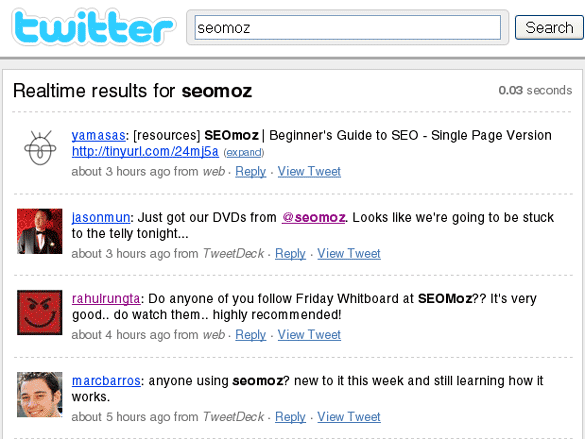Click yamasas's robot avatar
Viewport: 585px width, 439px height.
point(40,148)
